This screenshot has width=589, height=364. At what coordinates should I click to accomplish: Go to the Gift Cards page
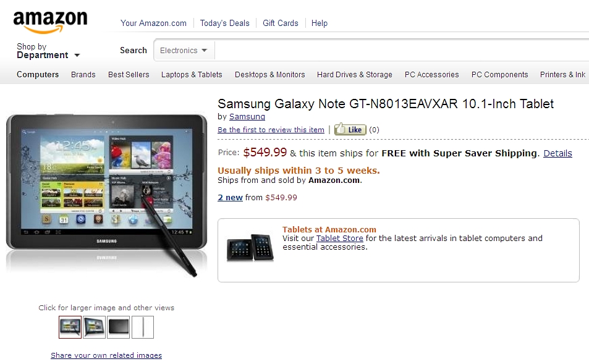click(280, 23)
